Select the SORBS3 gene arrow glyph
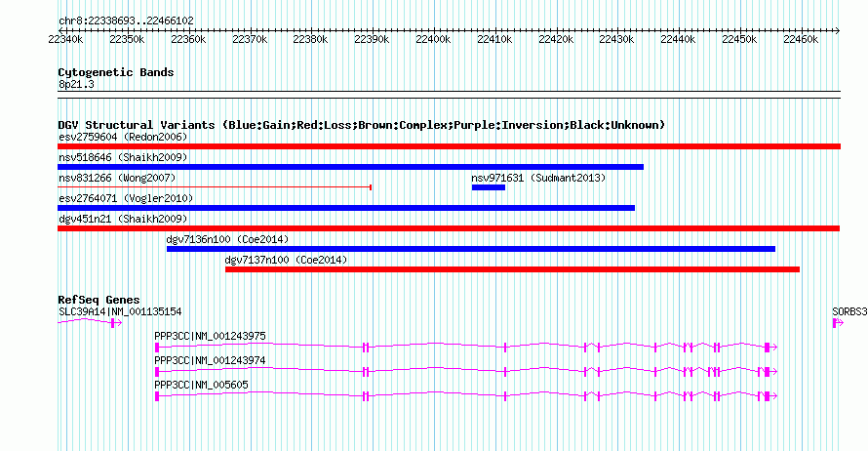Image resolution: width=868 pixels, height=451 pixels. point(838,322)
